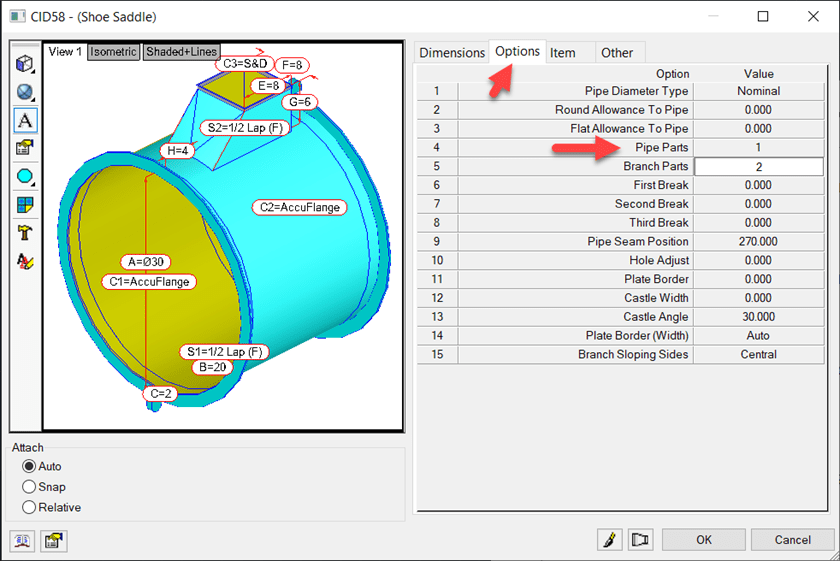Click the 'C1=AccuFlange' connector label
This screenshot has width=840, height=561.
(x=149, y=282)
